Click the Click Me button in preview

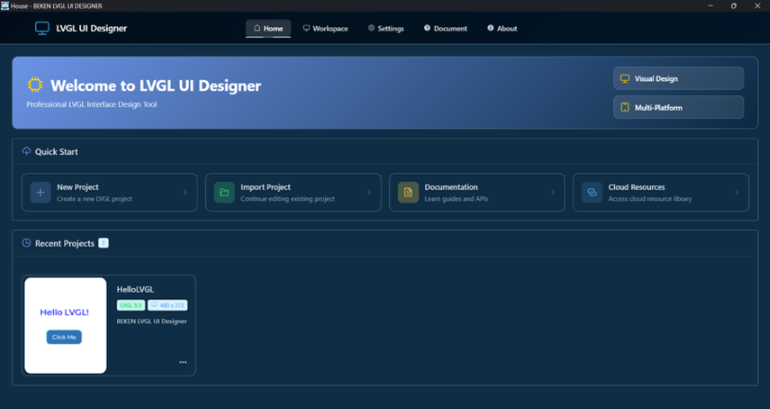[64, 337]
